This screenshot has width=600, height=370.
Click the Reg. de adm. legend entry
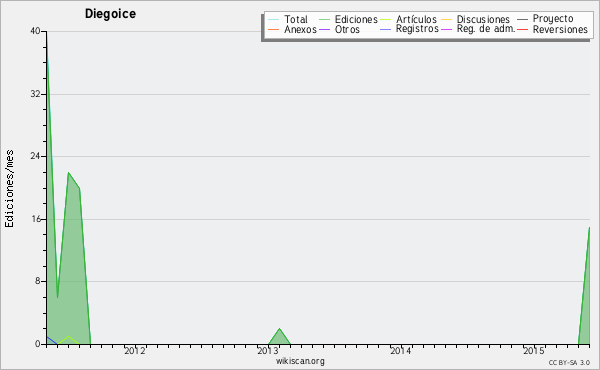478,29
